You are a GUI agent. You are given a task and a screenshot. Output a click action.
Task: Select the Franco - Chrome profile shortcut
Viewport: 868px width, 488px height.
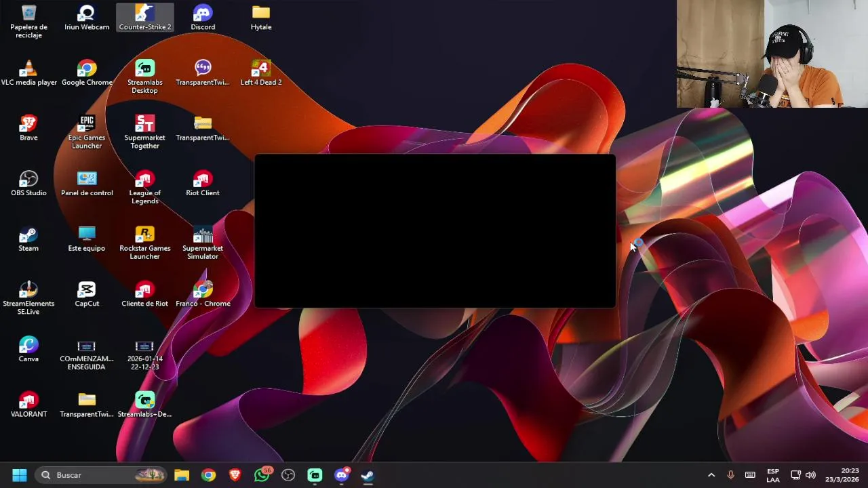click(x=203, y=294)
